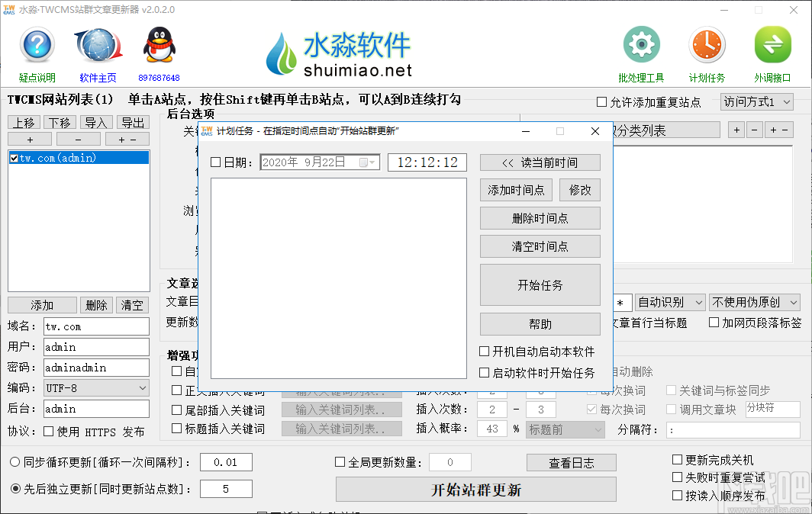Click 读当前时间 to read current time

(540, 162)
